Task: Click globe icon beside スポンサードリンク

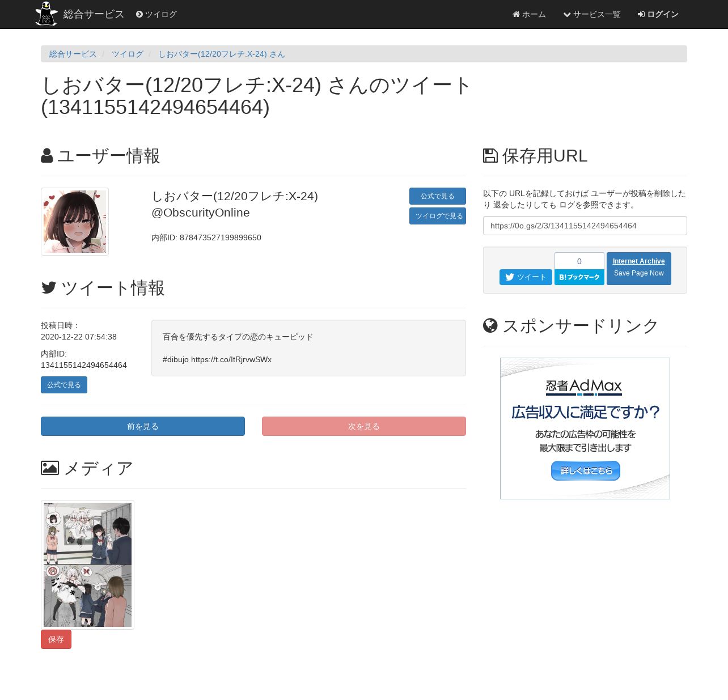Action: pos(490,325)
